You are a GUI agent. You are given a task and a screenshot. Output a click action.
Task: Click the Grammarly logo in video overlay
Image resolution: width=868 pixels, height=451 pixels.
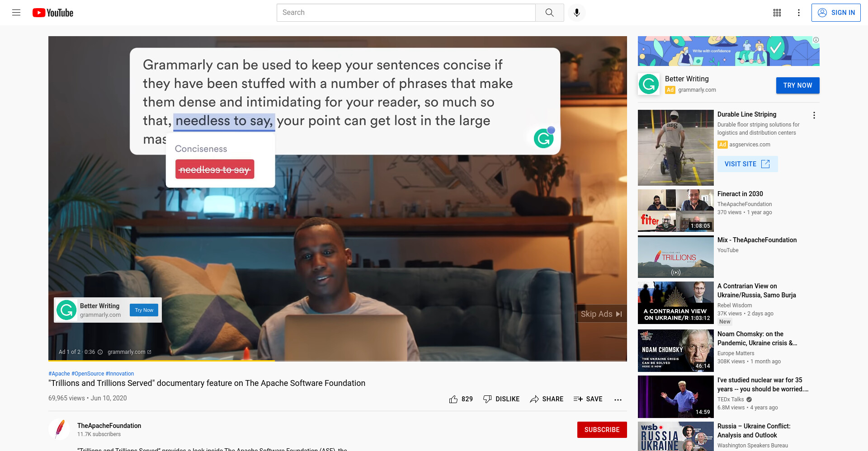(x=66, y=310)
